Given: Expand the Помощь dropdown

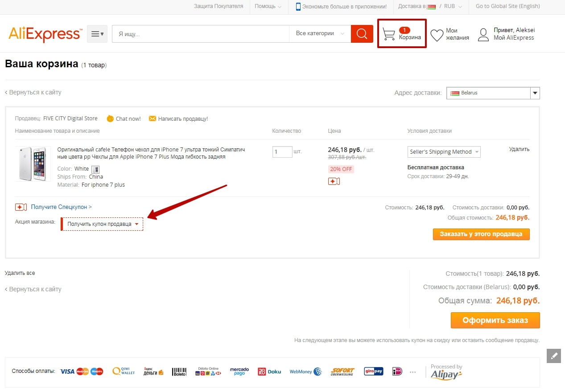Looking at the screenshot, I should coord(268,6).
